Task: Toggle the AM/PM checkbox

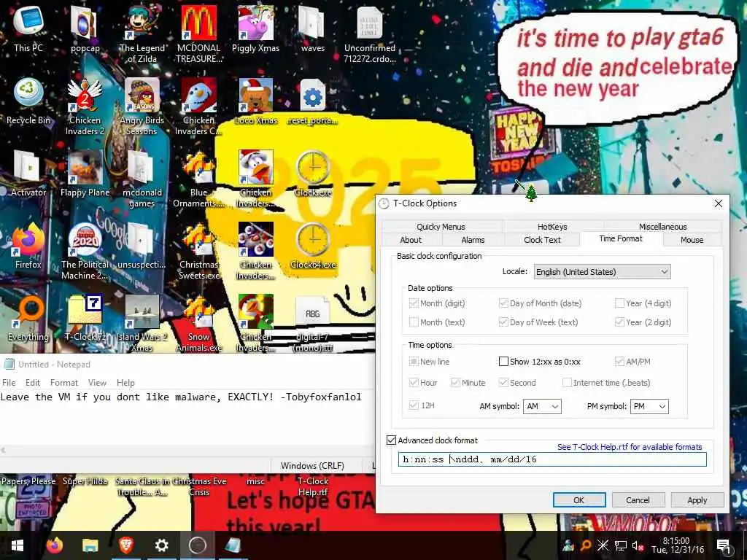Action: 619,362
